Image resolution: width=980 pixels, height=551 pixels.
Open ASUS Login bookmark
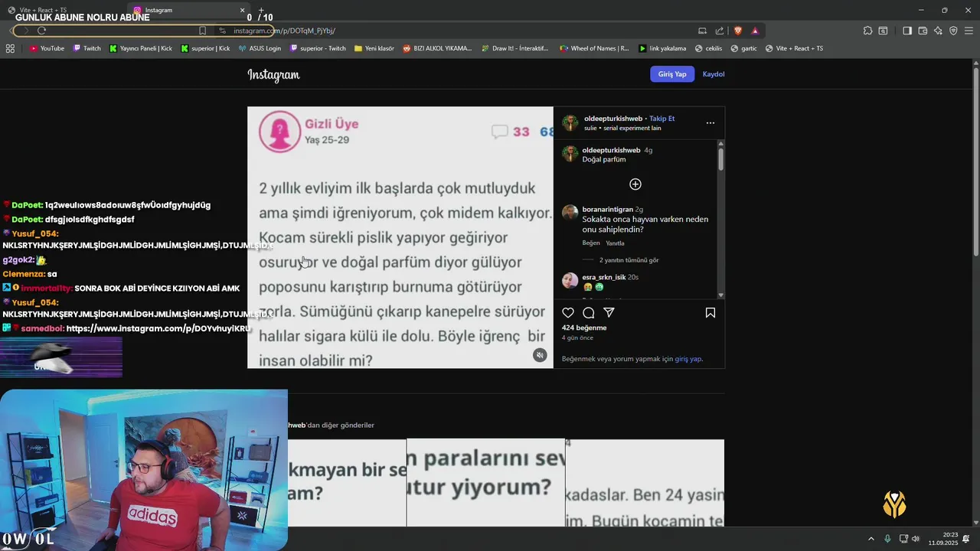click(260, 48)
